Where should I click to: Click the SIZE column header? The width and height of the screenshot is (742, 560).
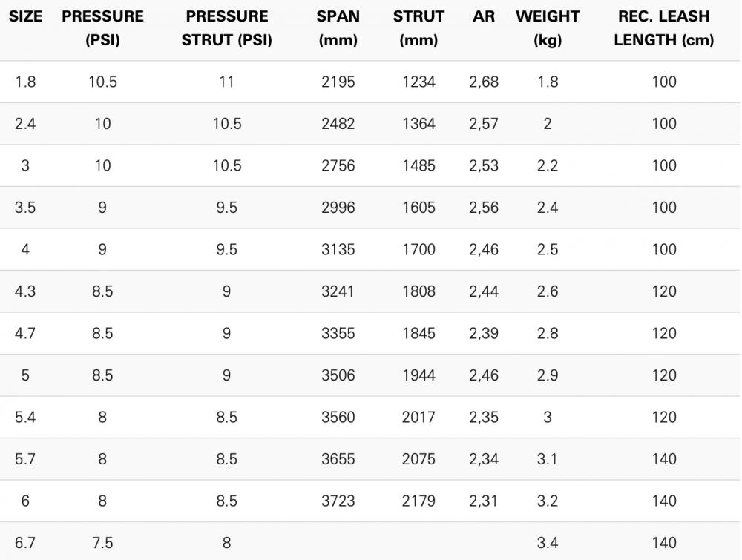pos(24,16)
